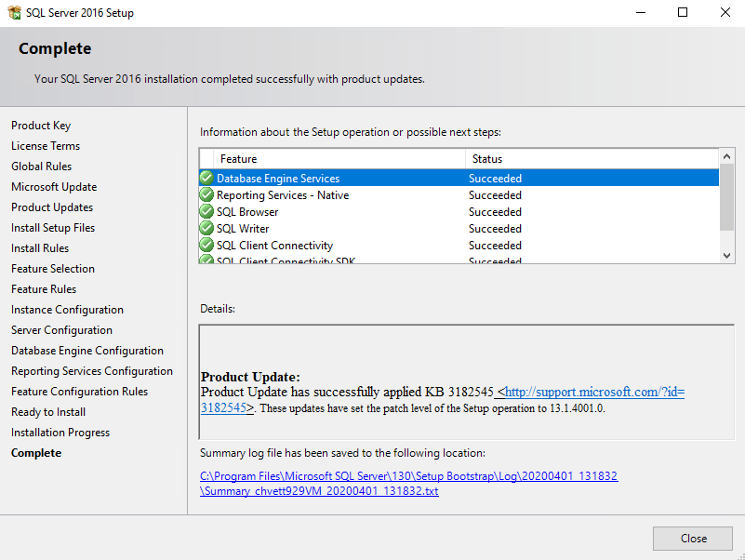745x560 pixels.
Task: Click green checkmark beside Reporting Services - Native
Action: 206,195
